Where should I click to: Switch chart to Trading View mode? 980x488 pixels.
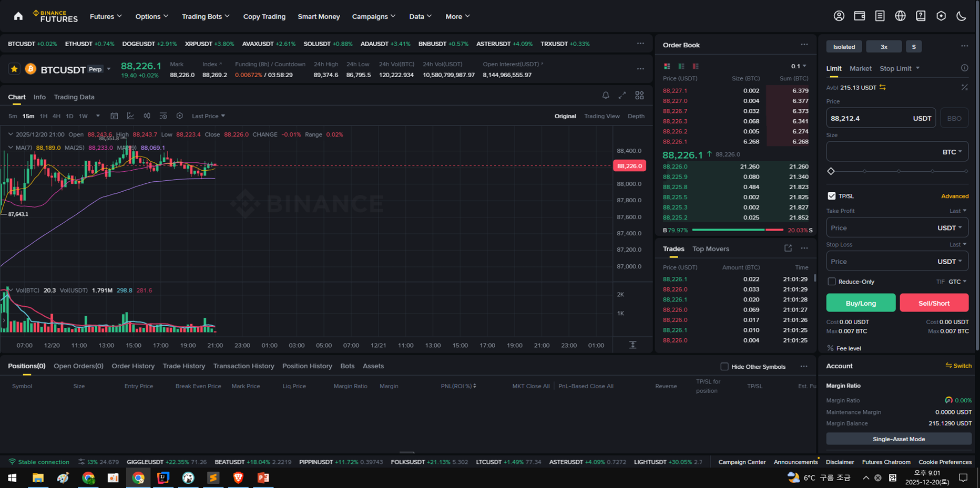pos(602,116)
